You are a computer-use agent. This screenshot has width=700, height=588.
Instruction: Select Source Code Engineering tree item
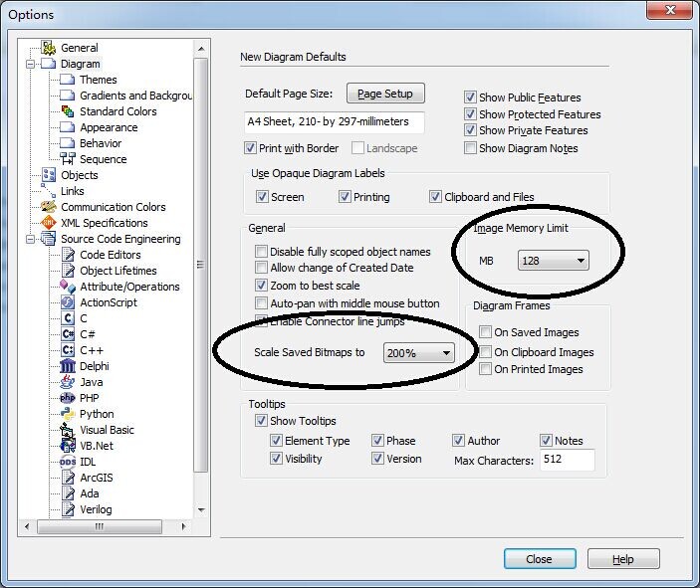point(121,239)
